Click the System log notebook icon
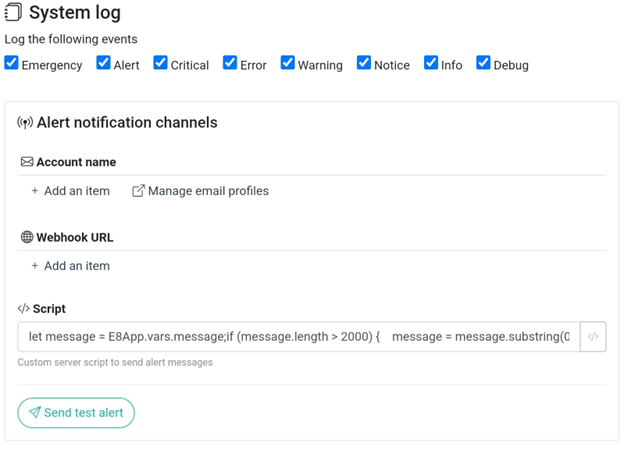This screenshot has height=475, width=624. pos(13,13)
